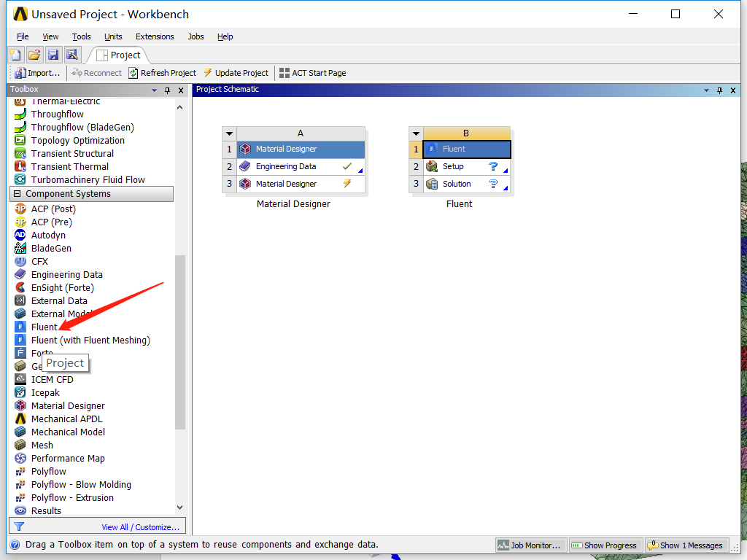
Task: Select ICEM CFD component
Action: [52, 379]
